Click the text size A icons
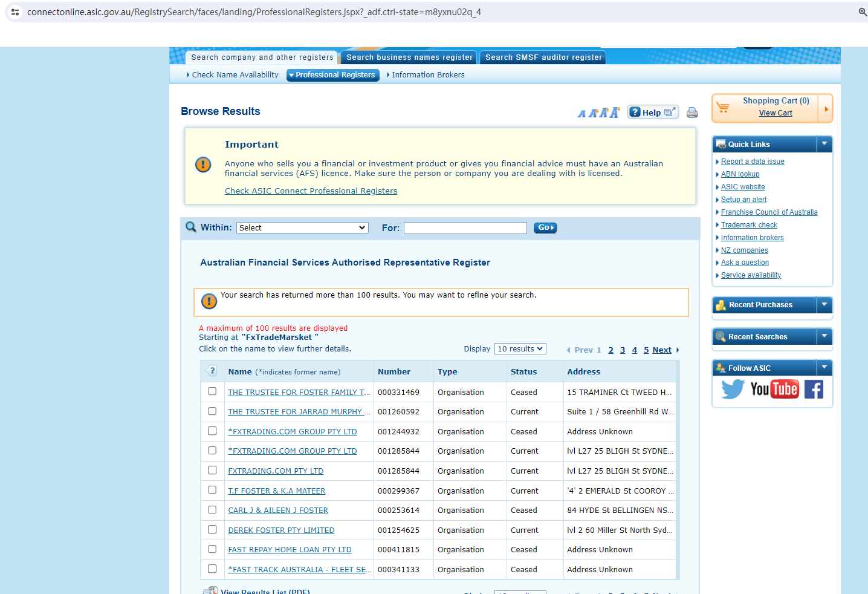868x594 pixels. [x=598, y=113]
